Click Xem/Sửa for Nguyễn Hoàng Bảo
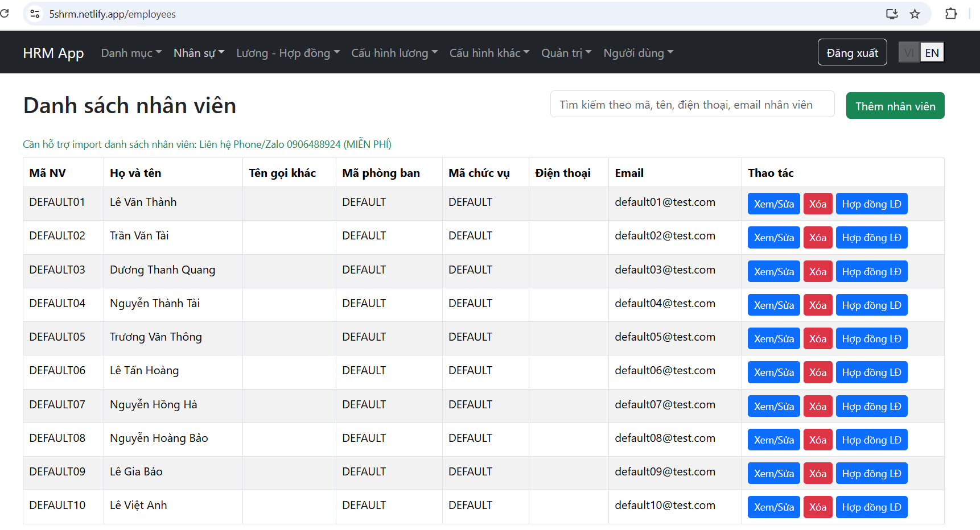The width and height of the screenshot is (980, 530). click(x=773, y=440)
